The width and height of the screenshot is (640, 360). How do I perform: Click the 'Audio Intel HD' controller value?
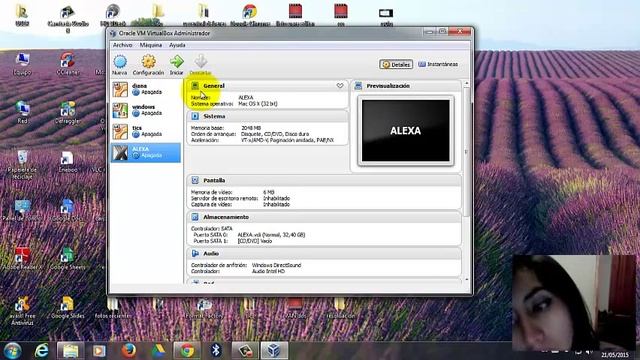pyautogui.click(x=268, y=271)
